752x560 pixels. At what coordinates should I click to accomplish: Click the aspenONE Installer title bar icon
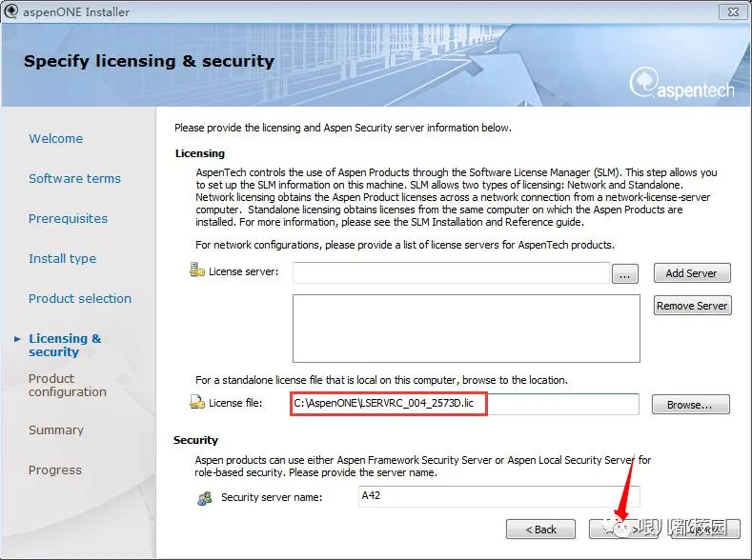click(x=10, y=11)
